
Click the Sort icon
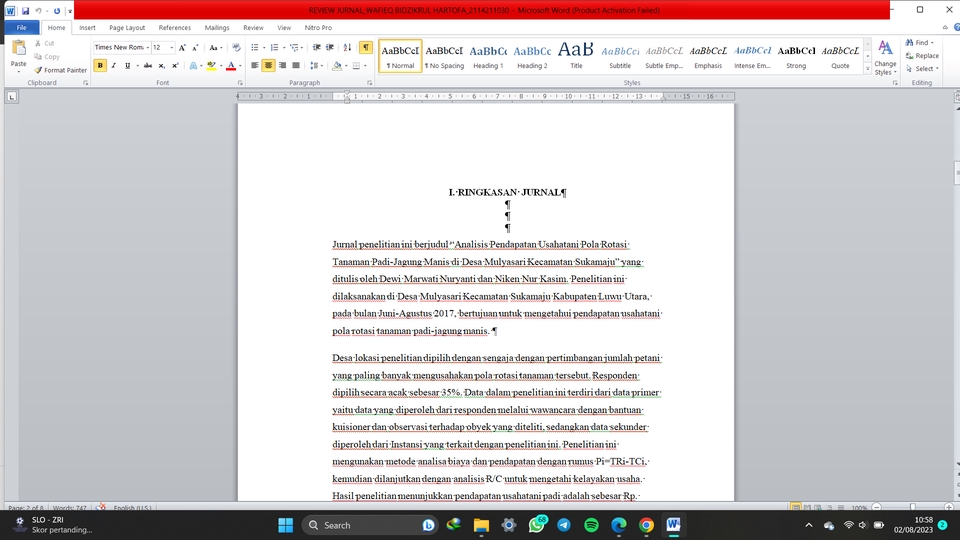347,47
